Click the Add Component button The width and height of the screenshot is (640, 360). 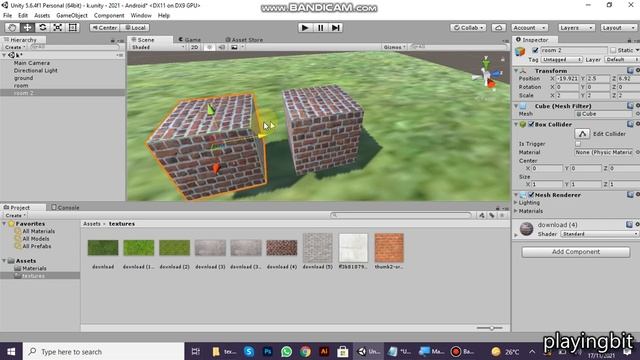pos(576,252)
